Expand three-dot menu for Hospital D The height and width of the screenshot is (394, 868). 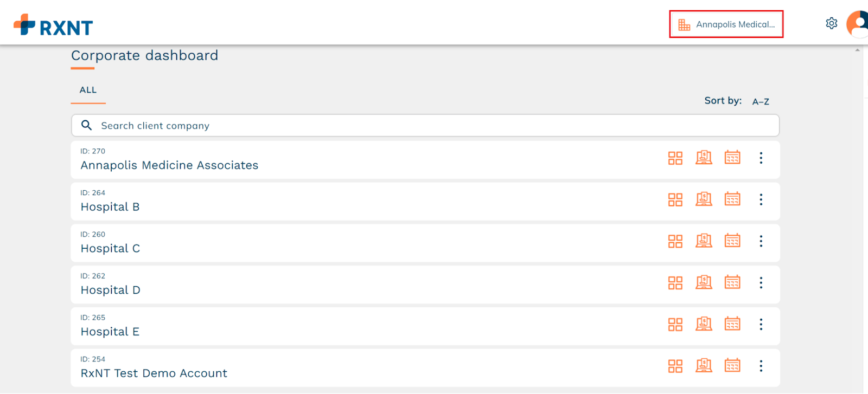tap(761, 283)
